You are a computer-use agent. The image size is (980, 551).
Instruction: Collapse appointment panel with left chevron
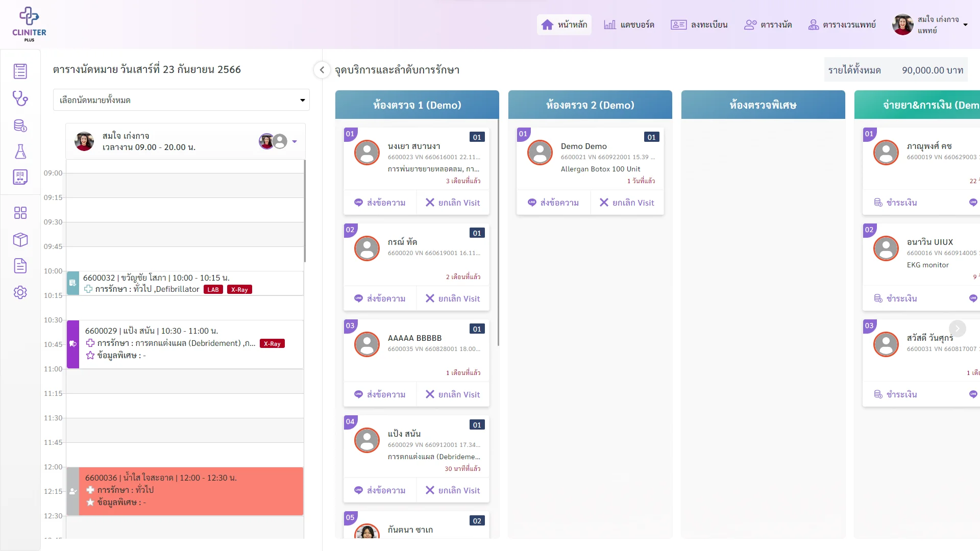[322, 70]
